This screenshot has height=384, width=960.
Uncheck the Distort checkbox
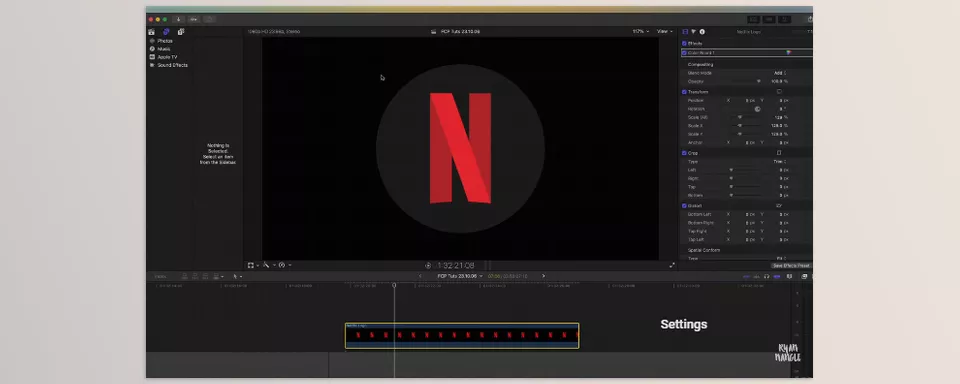click(x=684, y=206)
